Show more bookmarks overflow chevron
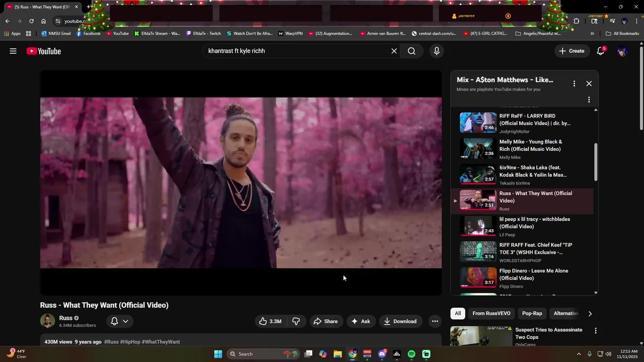Viewport: 644px width, 362px height. (x=592, y=34)
